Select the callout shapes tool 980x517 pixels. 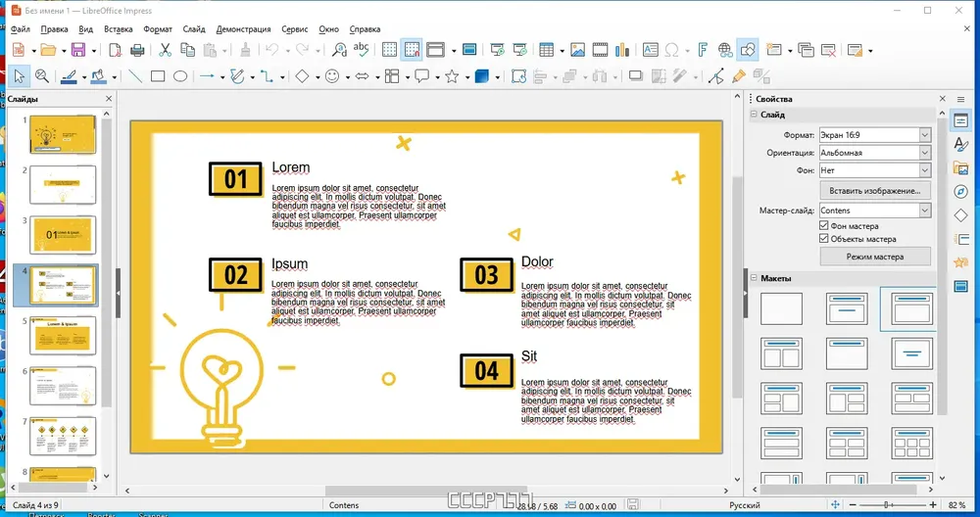pos(421,76)
